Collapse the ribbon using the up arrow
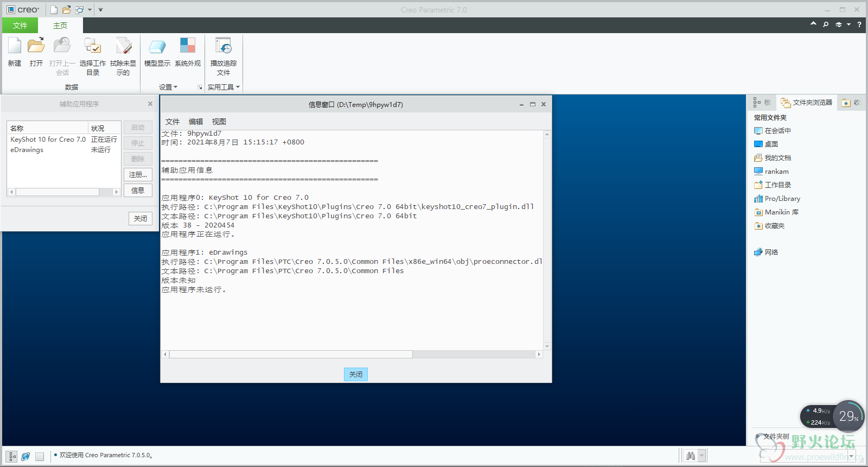Screen dimensions: 868x467 point(813,24)
